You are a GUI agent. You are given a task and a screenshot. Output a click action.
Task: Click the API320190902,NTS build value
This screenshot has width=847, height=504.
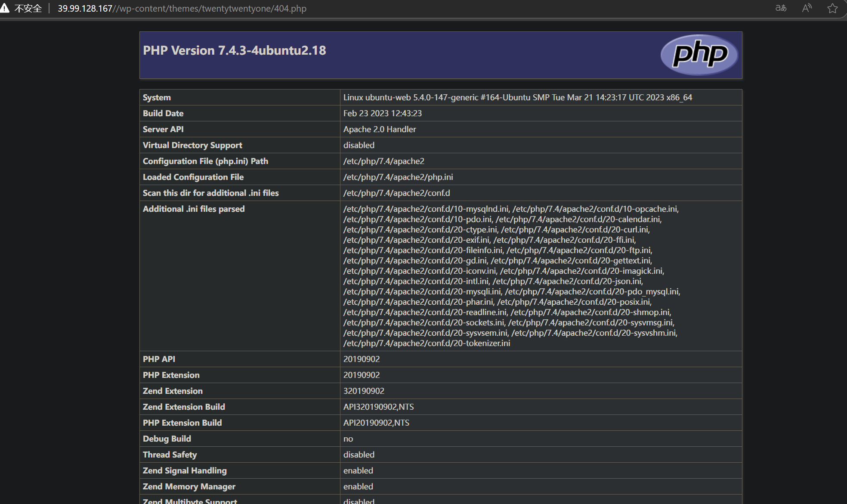[378, 407]
